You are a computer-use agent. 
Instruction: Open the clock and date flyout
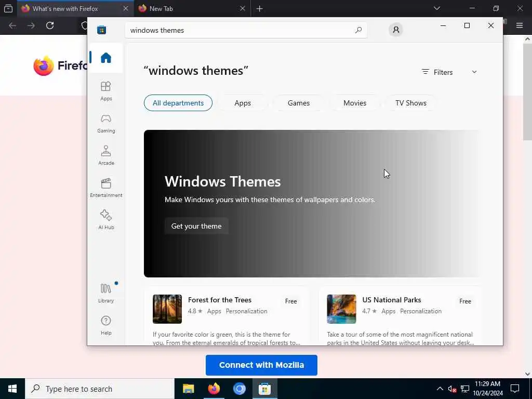click(x=487, y=389)
